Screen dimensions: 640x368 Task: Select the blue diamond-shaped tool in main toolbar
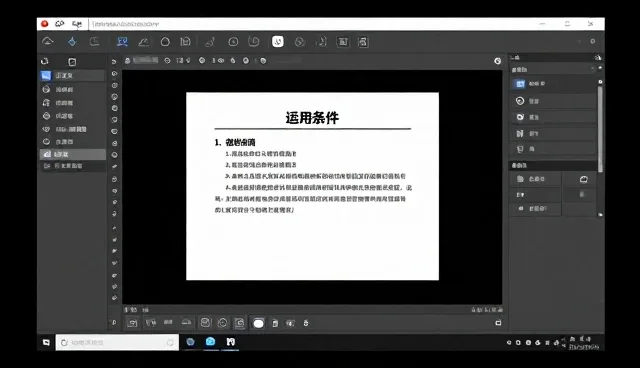(72, 42)
